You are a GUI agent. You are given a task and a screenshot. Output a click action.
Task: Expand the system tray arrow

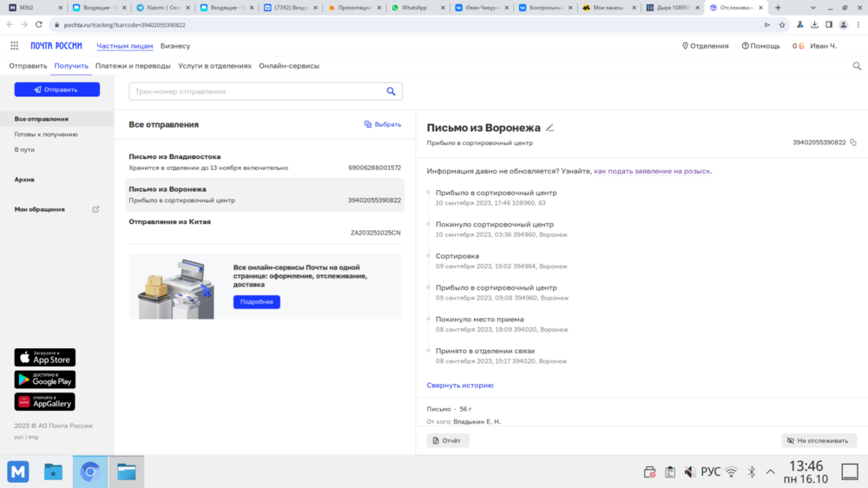(771, 472)
